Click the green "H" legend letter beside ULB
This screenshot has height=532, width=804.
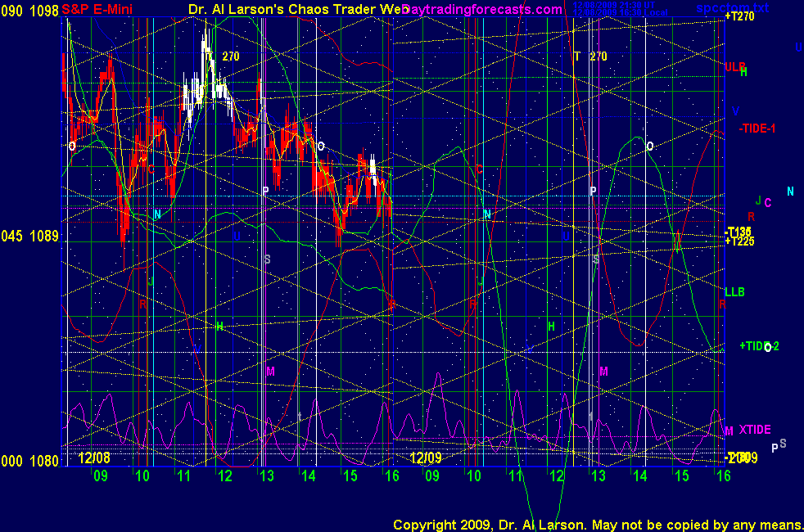(x=743, y=72)
